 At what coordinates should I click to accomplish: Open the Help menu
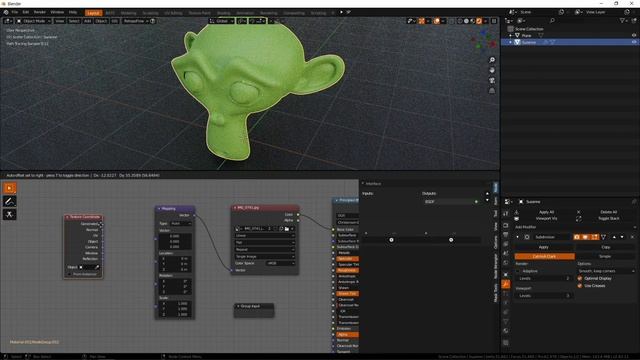tap(73, 12)
